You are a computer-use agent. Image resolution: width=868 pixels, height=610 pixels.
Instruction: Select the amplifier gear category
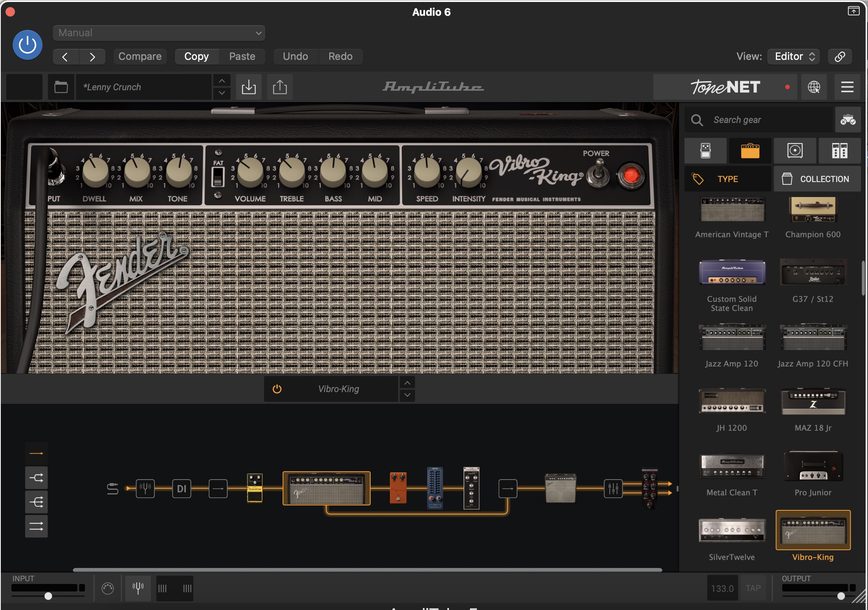click(750, 151)
